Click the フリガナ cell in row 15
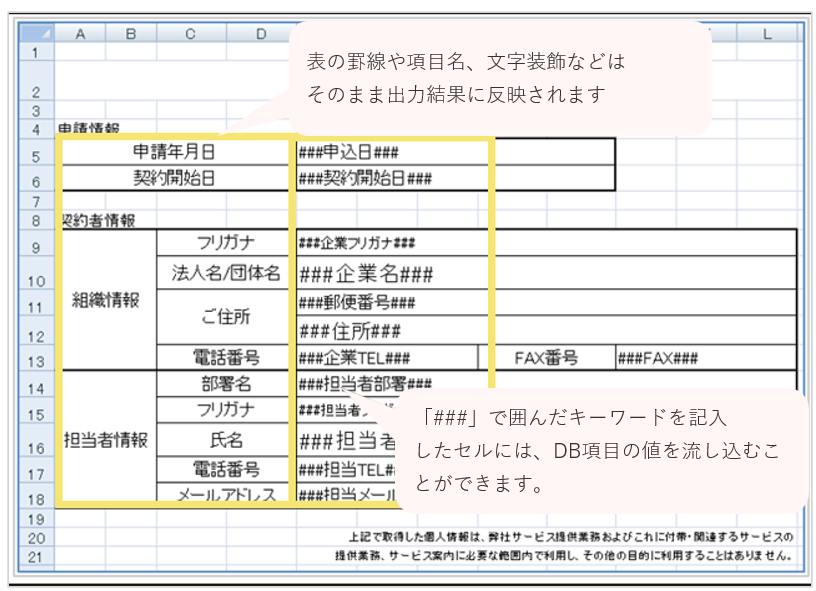The image size is (816, 591). 226,410
